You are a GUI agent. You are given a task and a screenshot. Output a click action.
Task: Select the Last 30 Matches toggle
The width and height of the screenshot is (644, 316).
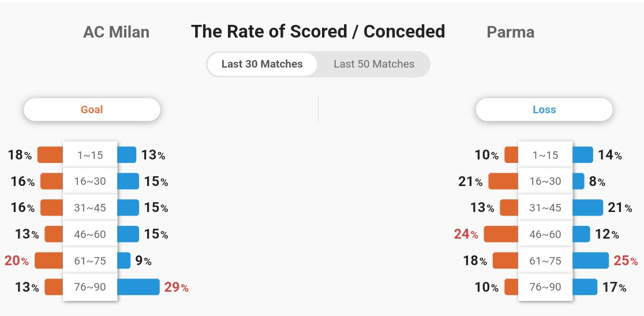point(262,64)
